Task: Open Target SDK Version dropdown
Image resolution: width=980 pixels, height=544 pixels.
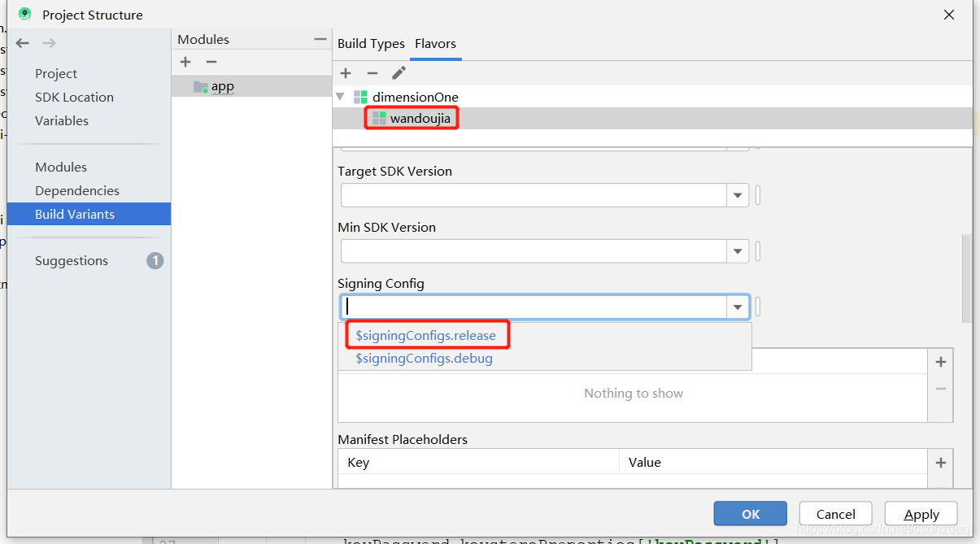Action: click(x=738, y=195)
